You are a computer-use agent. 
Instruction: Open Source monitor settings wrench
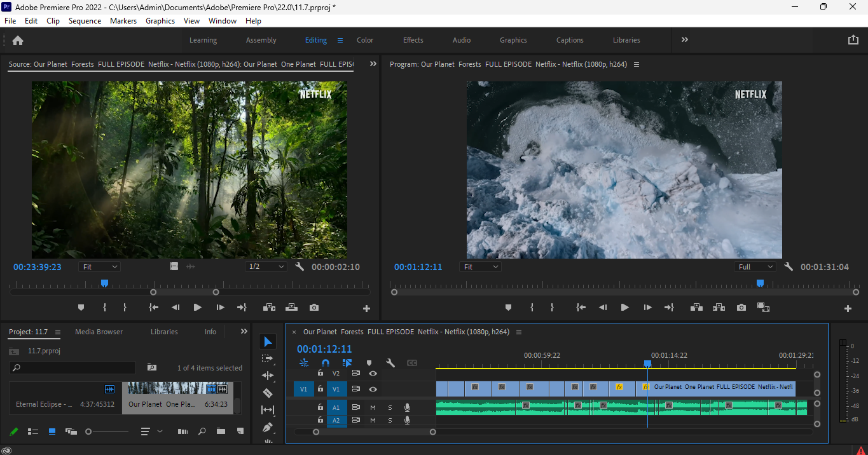[300, 267]
